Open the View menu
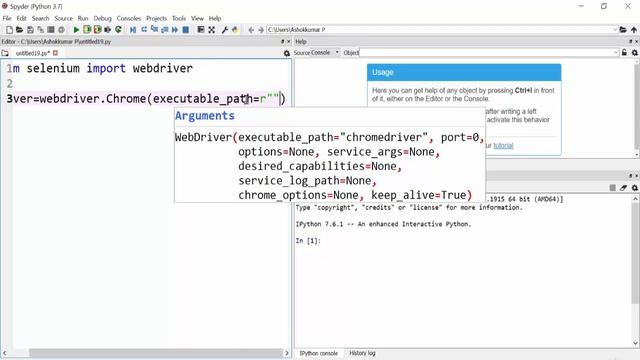The width and height of the screenshot is (640, 360). coord(197,18)
